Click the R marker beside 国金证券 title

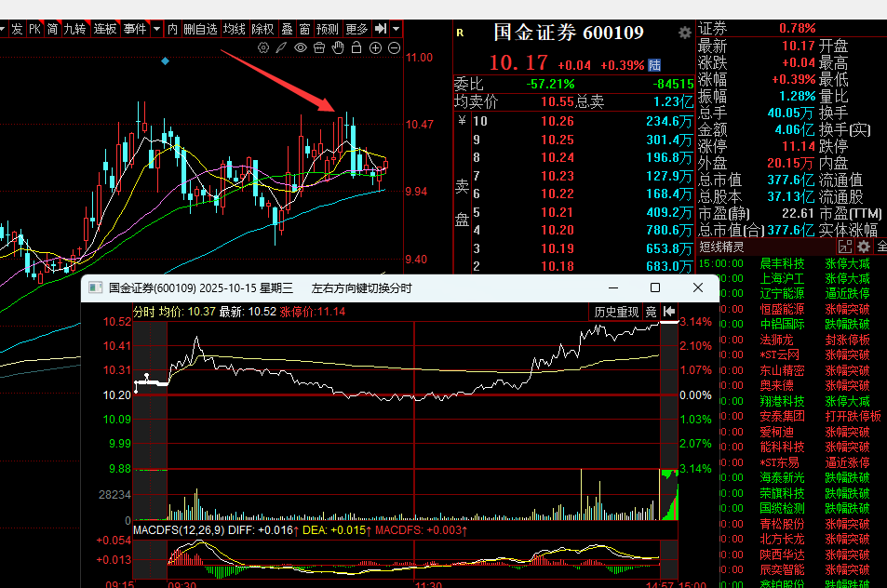(x=460, y=33)
